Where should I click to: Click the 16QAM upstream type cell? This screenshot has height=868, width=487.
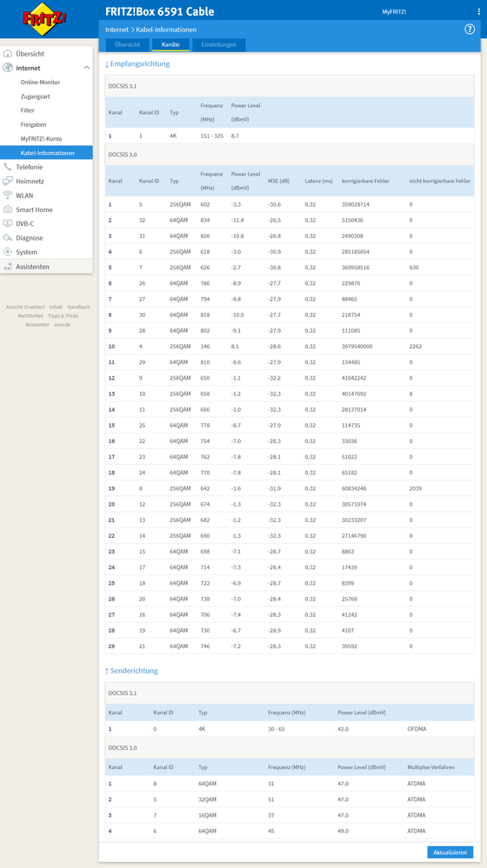click(207, 815)
